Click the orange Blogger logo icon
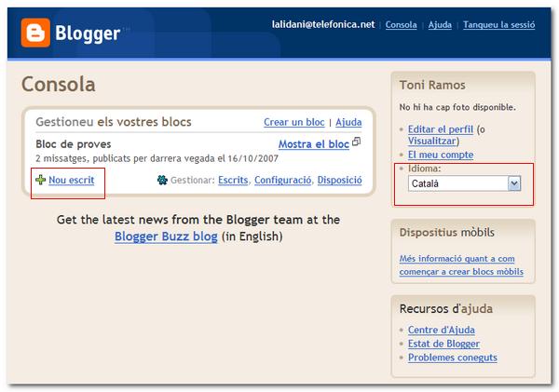 click(37, 34)
